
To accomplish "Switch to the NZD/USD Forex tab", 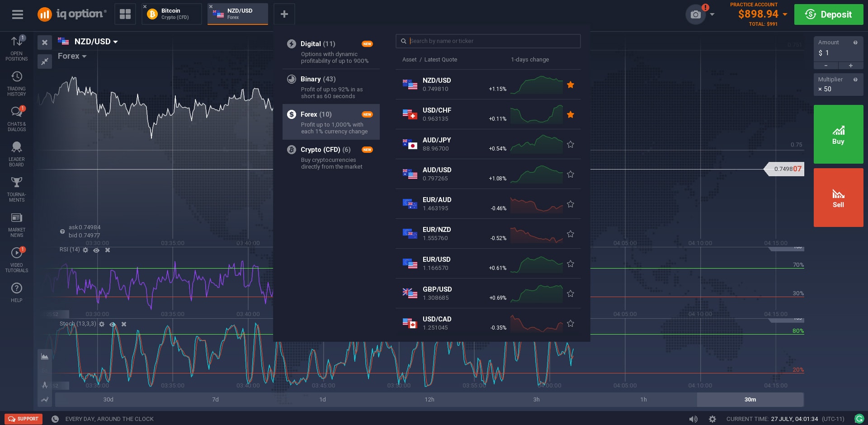I will click(238, 14).
